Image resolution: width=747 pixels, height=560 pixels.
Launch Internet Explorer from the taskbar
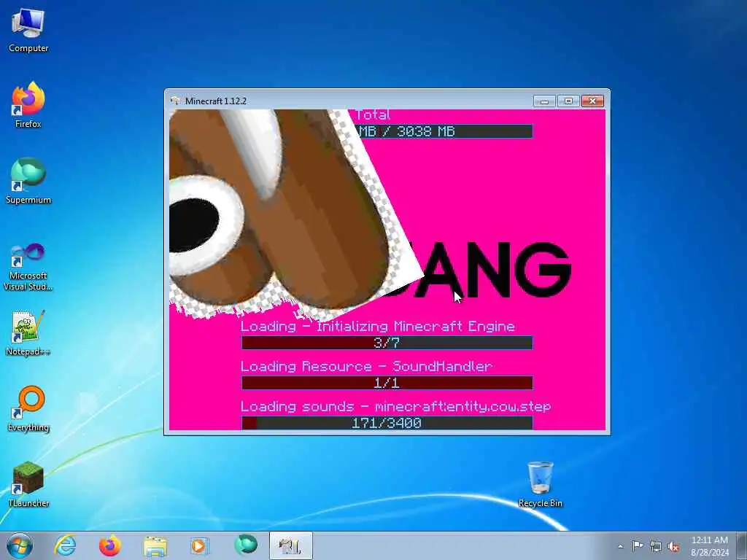pos(65,545)
